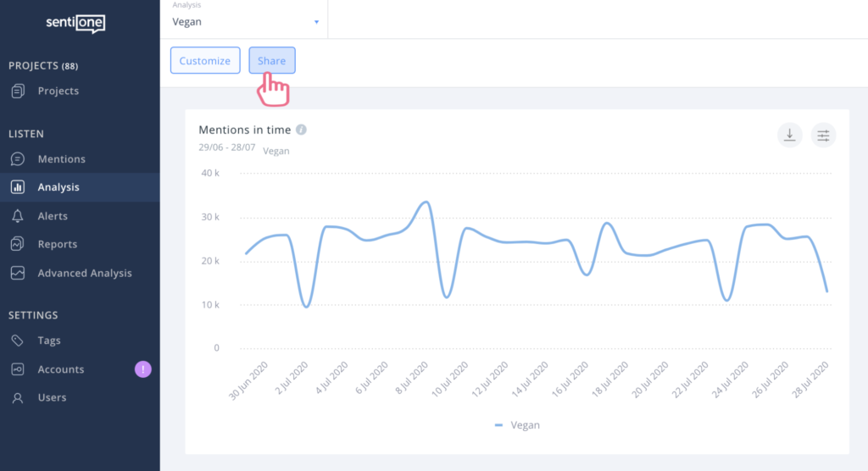Click the purple Accounts notification badge
The width and height of the screenshot is (868, 471).
pyautogui.click(x=143, y=369)
